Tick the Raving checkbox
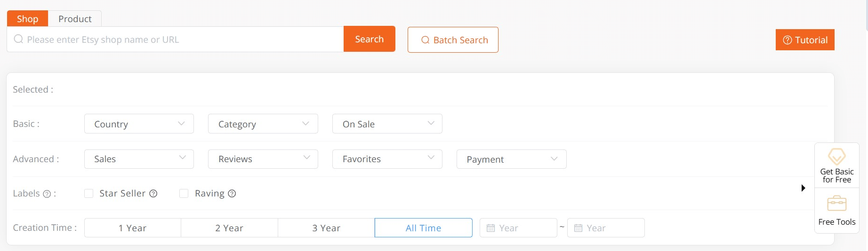868x251 pixels. (184, 194)
